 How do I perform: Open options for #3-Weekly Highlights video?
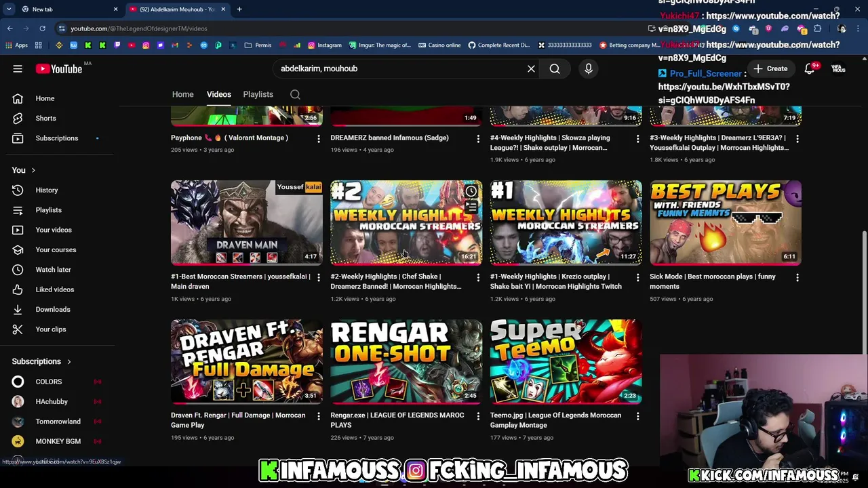coord(797,138)
